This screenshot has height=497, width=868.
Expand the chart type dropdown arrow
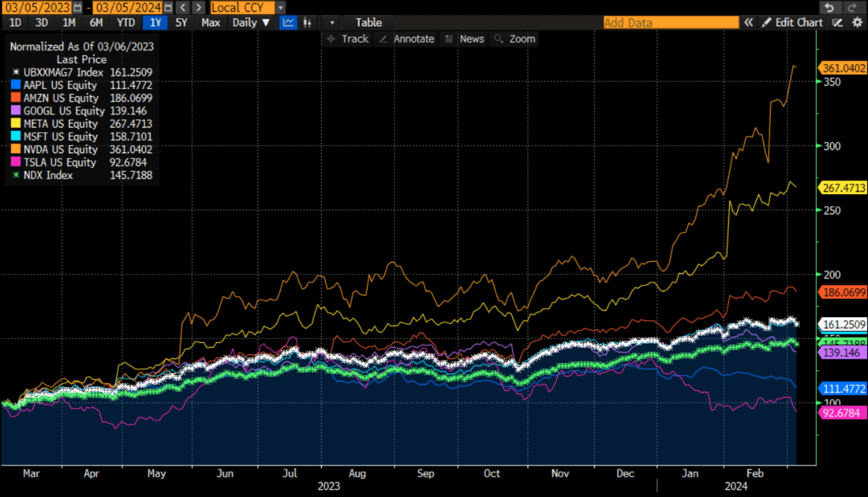coord(331,22)
